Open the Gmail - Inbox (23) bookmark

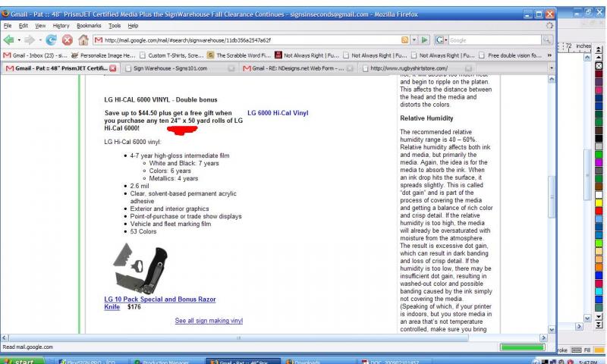coord(35,55)
